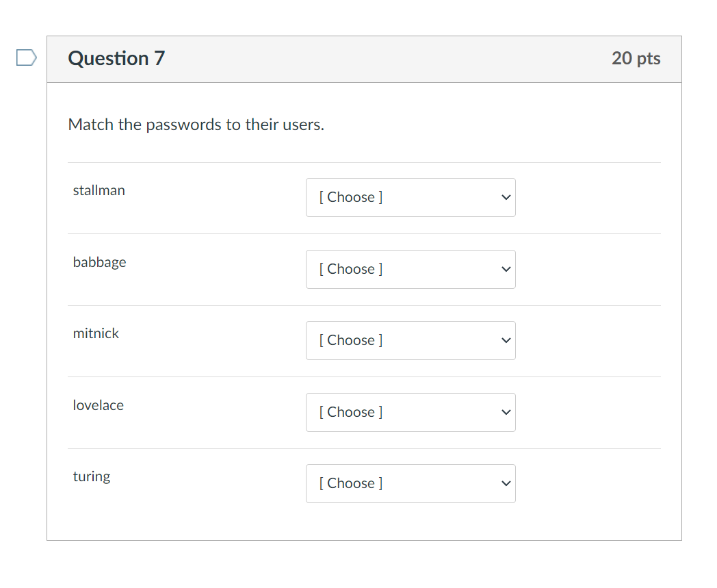Click the turing row label

(92, 476)
